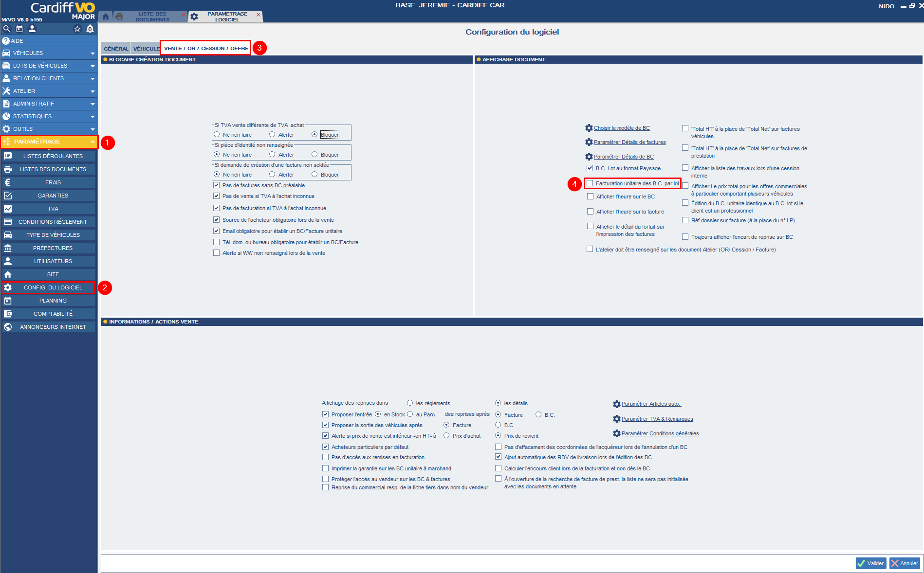Open the search magnifier icon
The height and width of the screenshot is (573, 924).
(x=6, y=29)
